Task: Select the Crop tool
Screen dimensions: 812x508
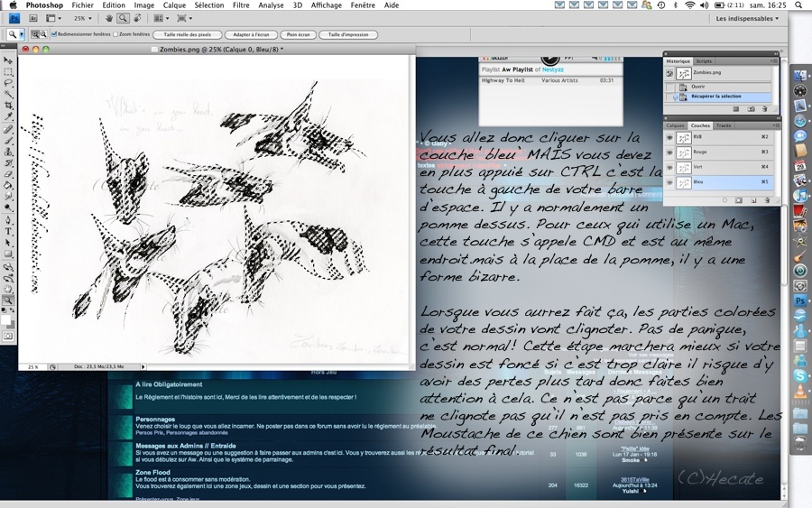Action: (x=8, y=106)
